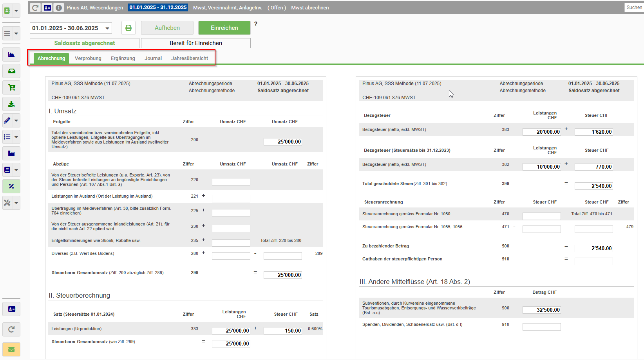Click the empty Ziffer 235 Entgeltsminderungen field
This screenshot has width=644, height=360.
coord(231,243)
